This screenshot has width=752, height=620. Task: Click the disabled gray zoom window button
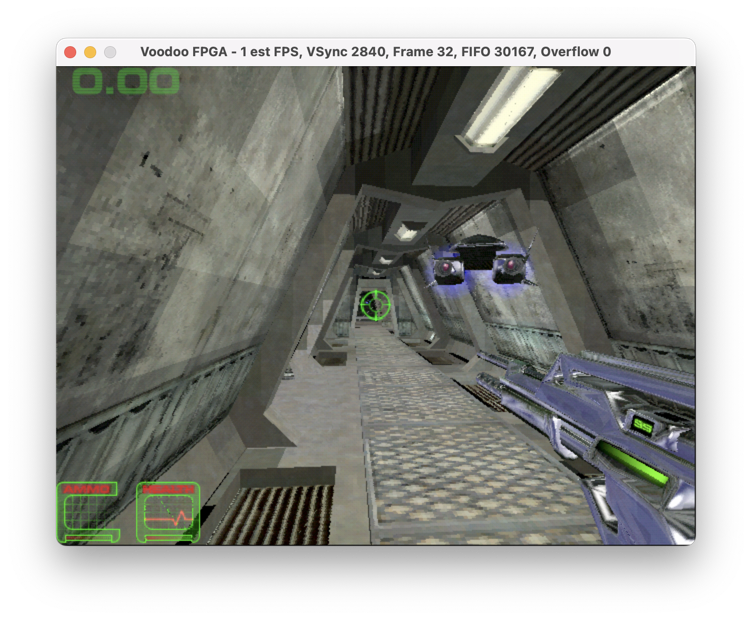click(110, 52)
